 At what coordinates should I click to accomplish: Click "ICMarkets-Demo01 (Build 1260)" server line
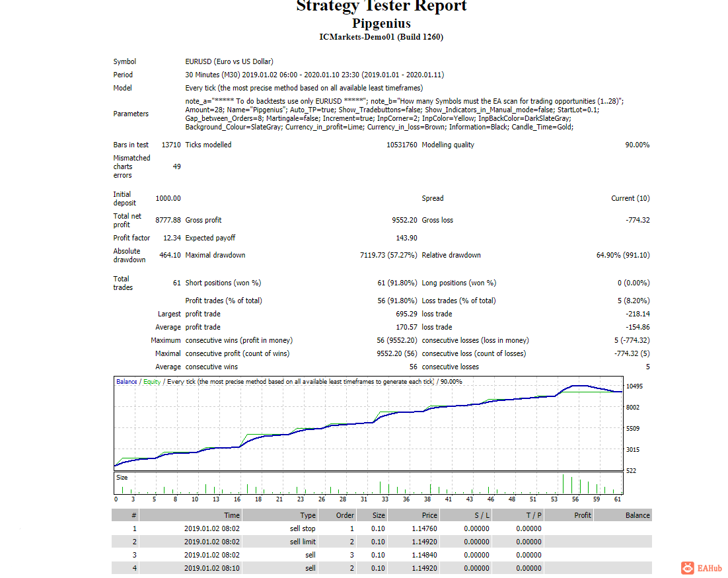tap(381, 37)
